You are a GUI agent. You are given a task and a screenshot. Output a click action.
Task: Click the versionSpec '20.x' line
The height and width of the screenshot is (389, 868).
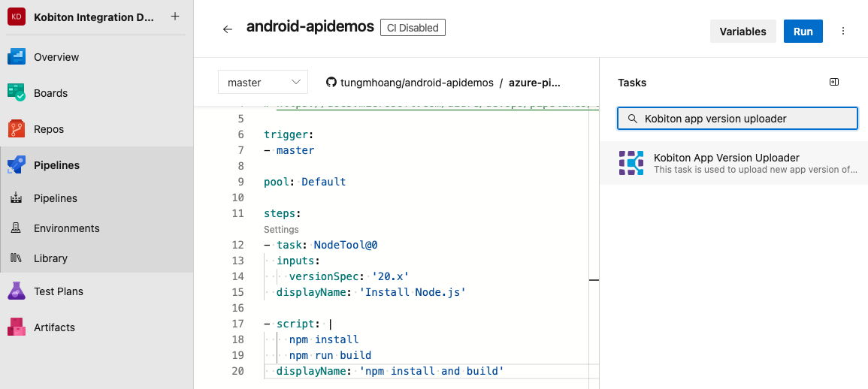(x=349, y=276)
